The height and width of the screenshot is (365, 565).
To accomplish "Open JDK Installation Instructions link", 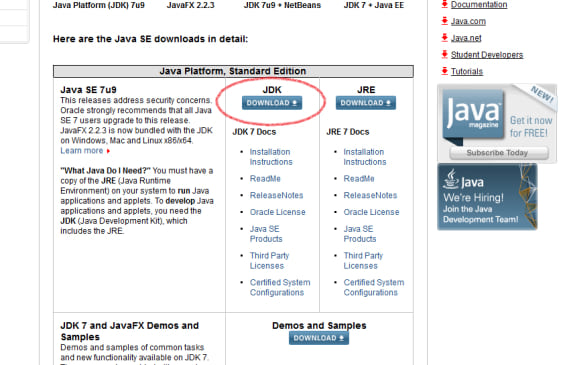I will [x=271, y=157].
